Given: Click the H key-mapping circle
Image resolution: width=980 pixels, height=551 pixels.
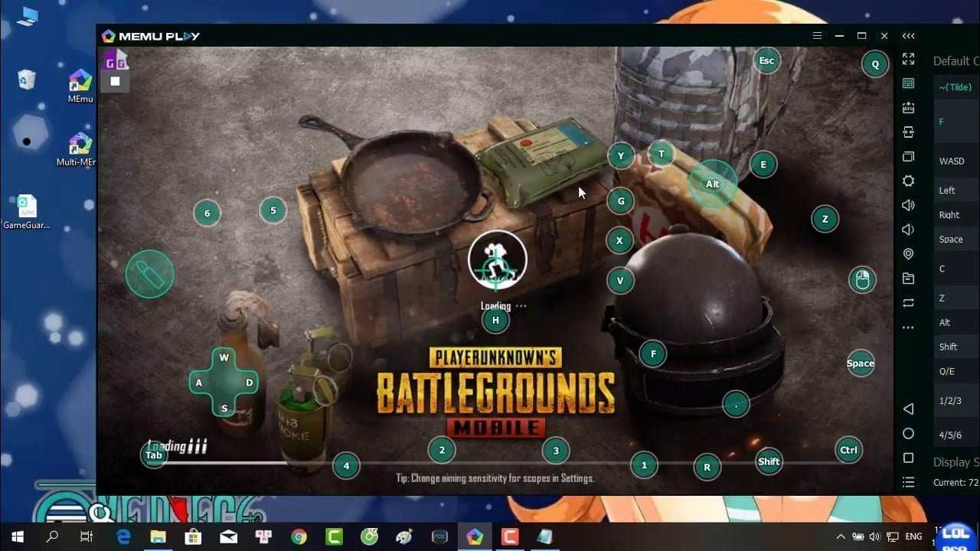Looking at the screenshot, I should pyautogui.click(x=495, y=321).
